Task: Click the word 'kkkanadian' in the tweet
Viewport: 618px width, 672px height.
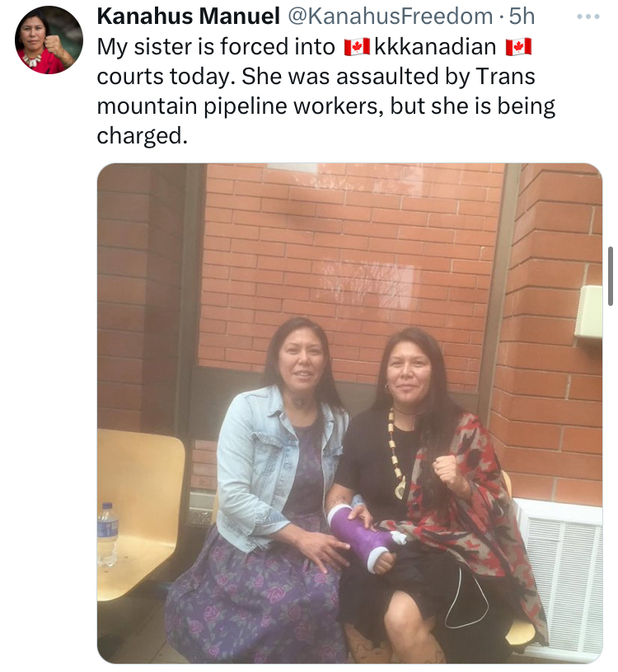Action: point(435,47)
